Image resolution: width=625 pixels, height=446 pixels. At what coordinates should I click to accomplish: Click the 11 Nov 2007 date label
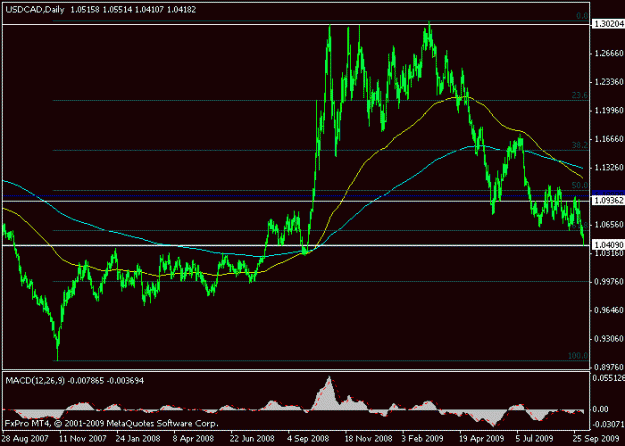83,438
